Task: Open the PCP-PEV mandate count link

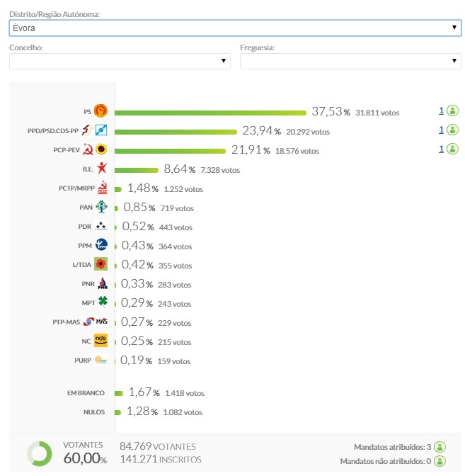Action: click(441, 149)
